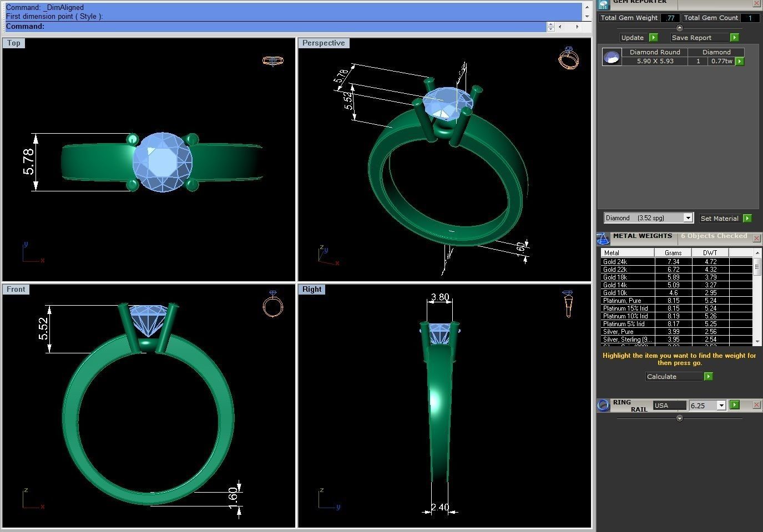Click the Save Report button
763x532 pixels.
[699, 38]
